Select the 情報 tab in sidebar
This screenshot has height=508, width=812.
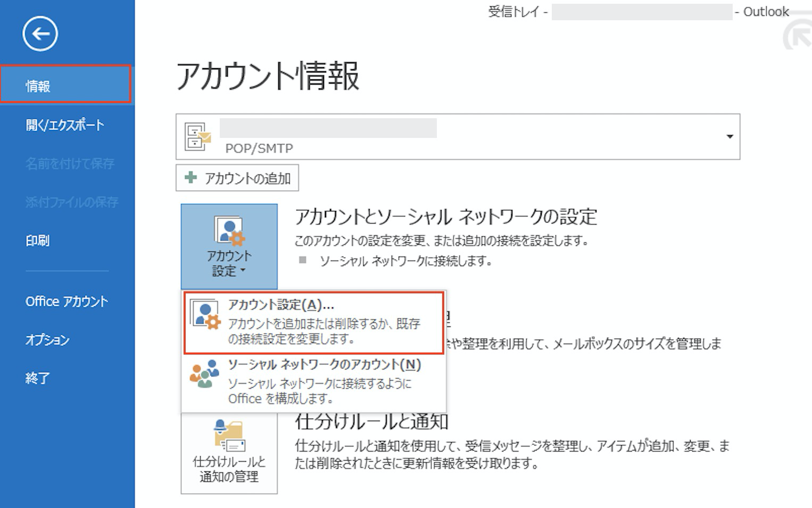66,84
